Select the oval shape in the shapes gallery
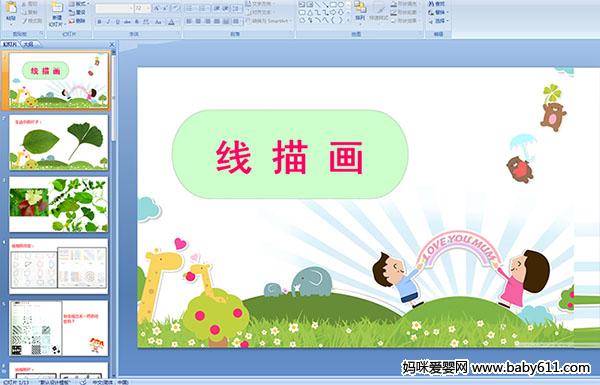Screen dimensions: 600x385 (x=341, y=5)
